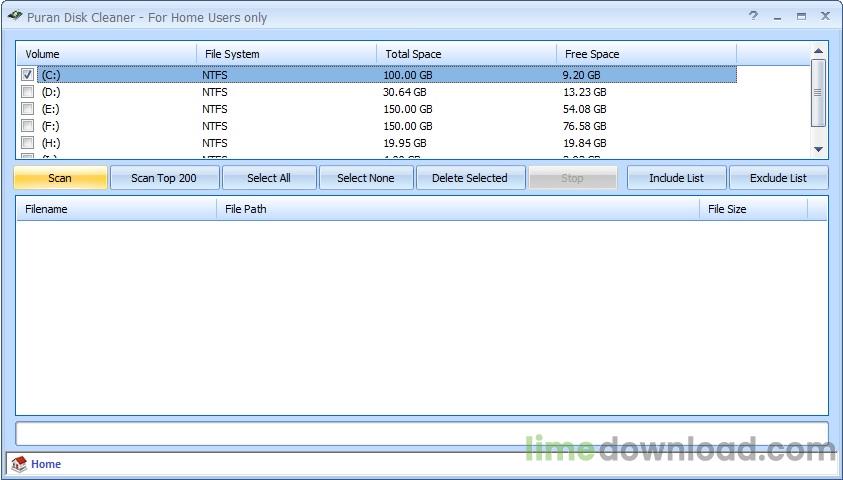Start scanning with the Scan button
This screenshot has height=480, width=843.
click(x=60, y=178)
